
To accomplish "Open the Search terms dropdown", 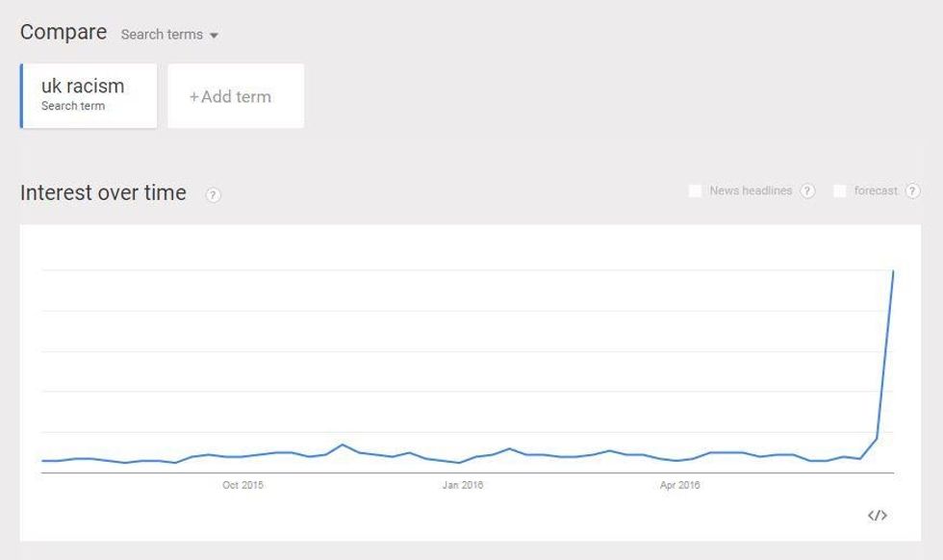I will click(x=169, y=35).
